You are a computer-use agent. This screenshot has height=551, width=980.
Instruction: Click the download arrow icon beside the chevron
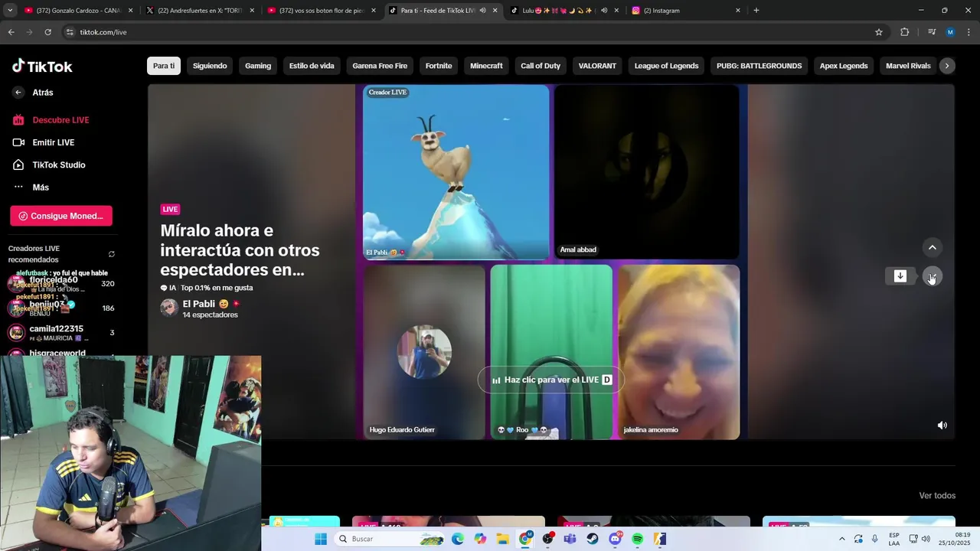point(900,276)
